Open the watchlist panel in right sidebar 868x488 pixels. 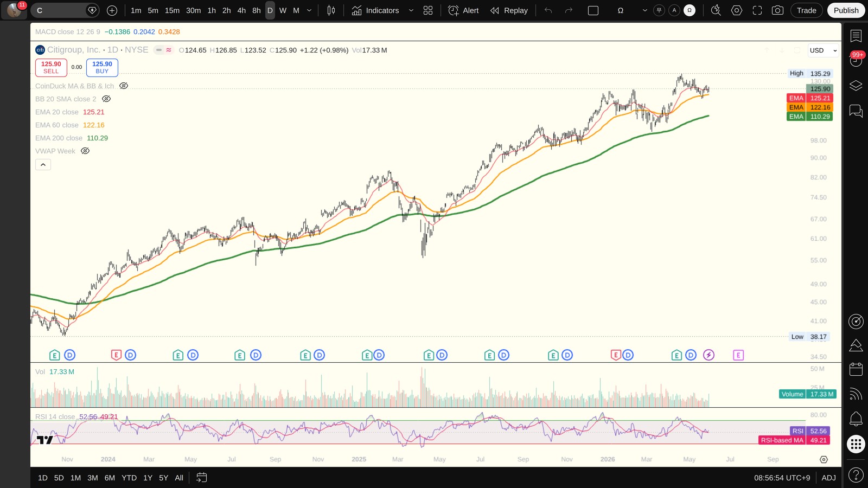(x=856, y=36)
